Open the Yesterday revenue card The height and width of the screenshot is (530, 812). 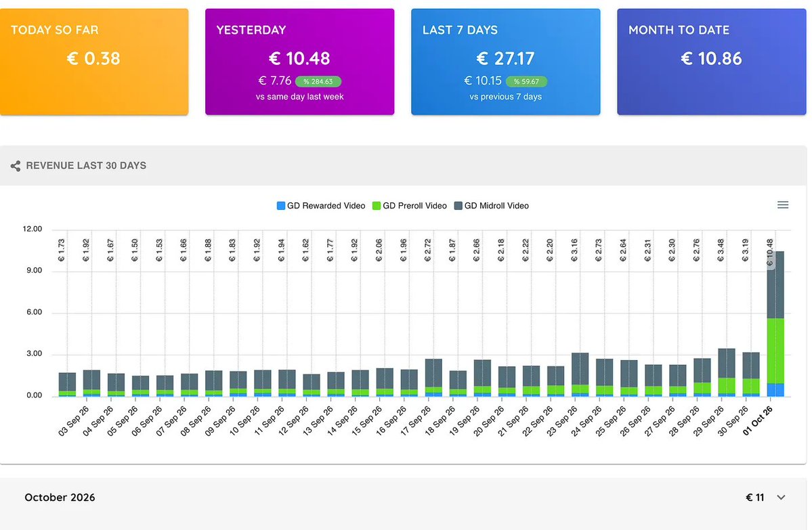300,62
